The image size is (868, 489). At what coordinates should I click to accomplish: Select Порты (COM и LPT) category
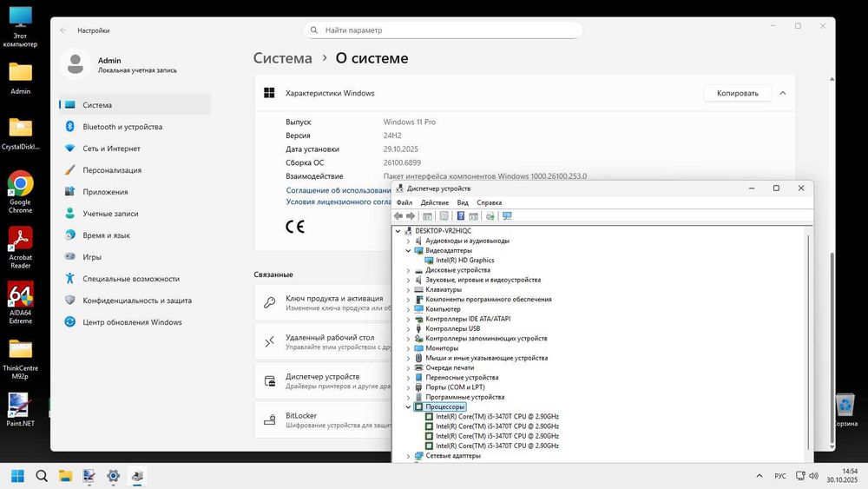click(455, 387)
